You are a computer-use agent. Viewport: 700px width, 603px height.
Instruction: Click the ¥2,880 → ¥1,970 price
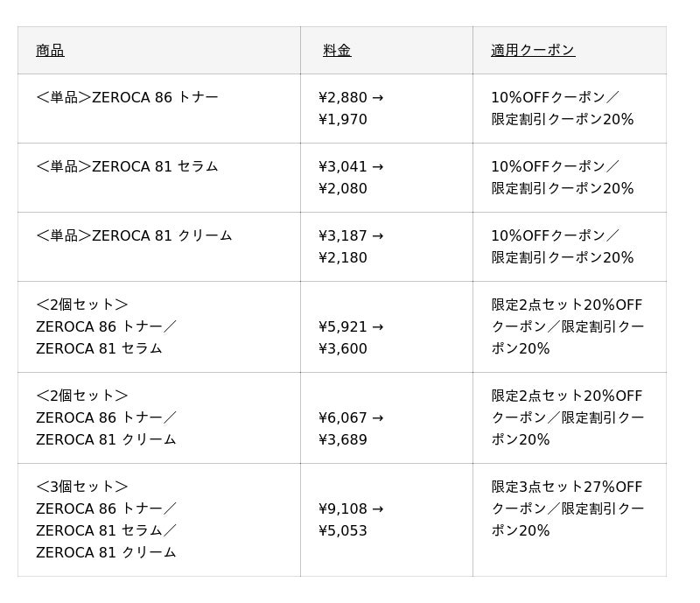coord(351,109)
